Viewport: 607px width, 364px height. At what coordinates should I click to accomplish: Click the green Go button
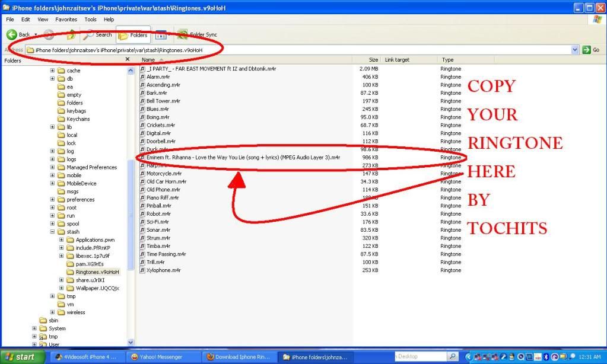(591, 50)
